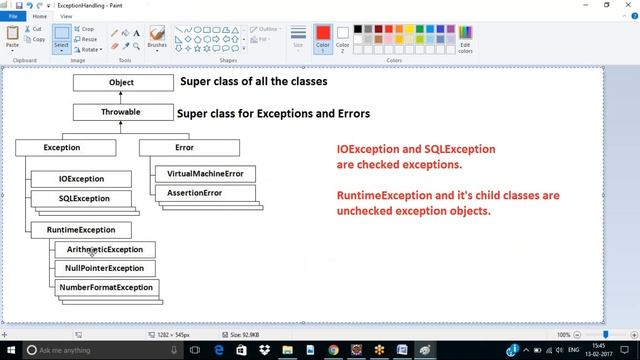Image resolution: width=640 pixels, height=360 pixels.
Task: Switch to the View ribbon tab
Action: 66,16
